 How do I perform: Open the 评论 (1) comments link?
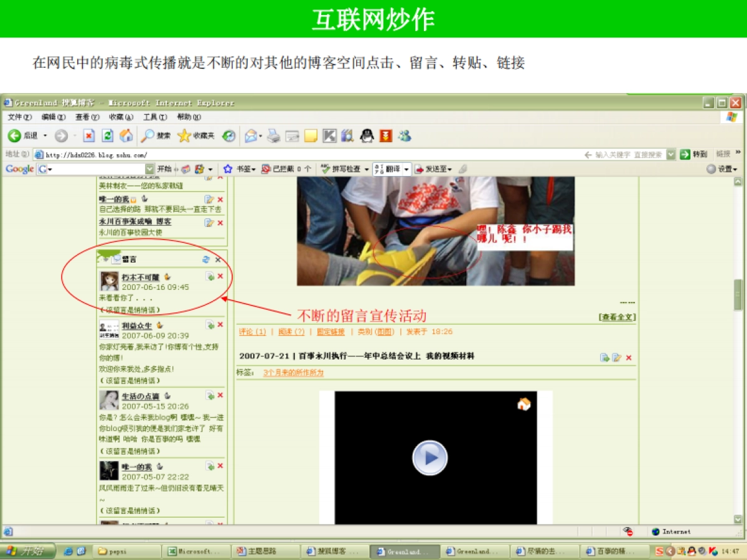(251, 332)
